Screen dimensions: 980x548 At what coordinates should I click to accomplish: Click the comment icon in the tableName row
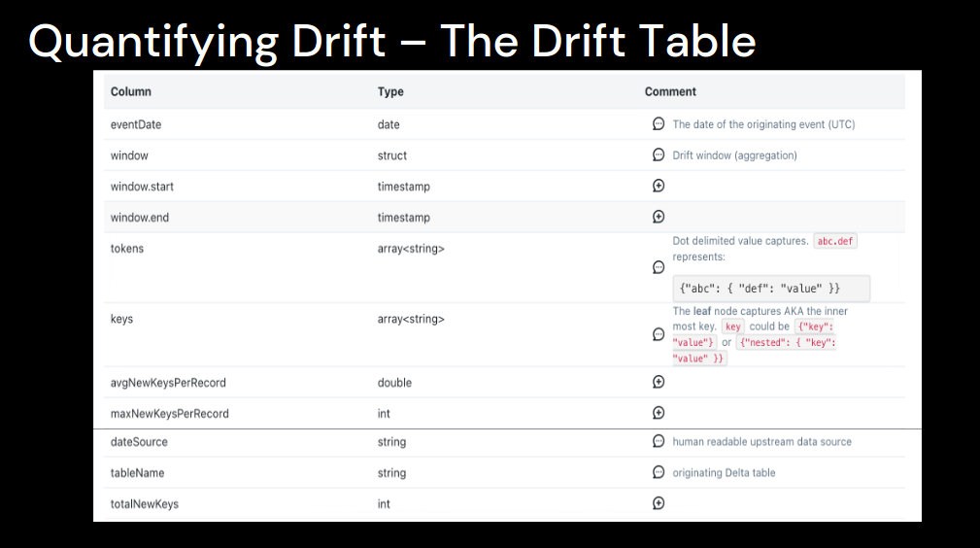659,472
